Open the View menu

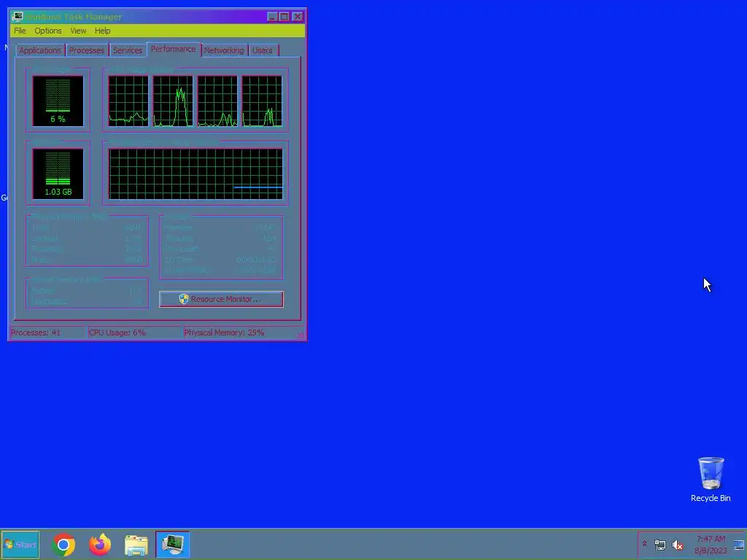pyautogui.click(x=78, y=31)
